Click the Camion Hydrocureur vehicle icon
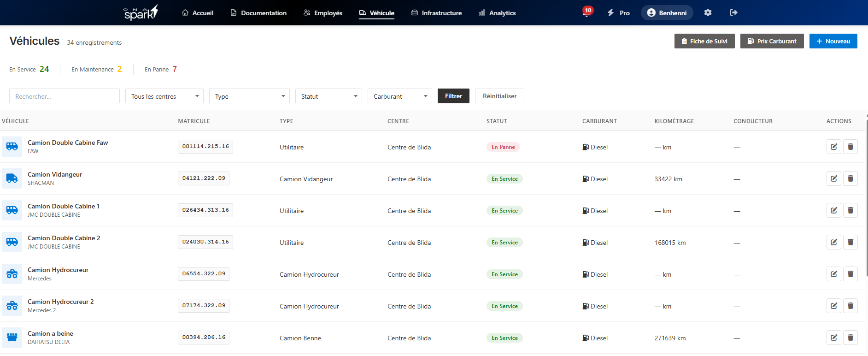Viewport: 868px width, 356px height. pos(12,274)
